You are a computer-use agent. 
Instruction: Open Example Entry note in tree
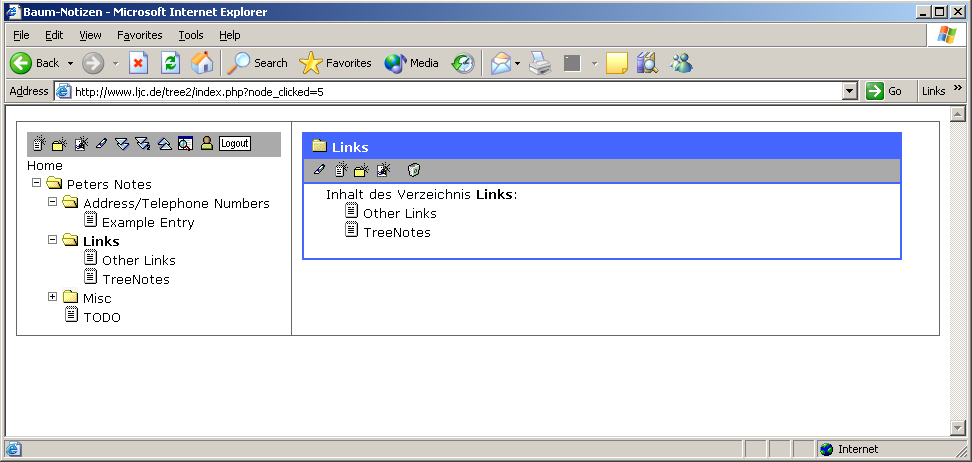148,223
